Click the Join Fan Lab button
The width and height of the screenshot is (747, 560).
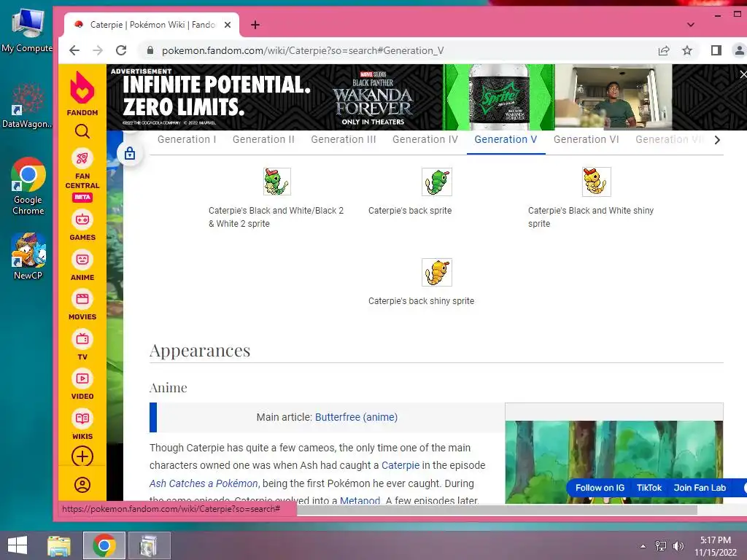[x=700, y=488]
